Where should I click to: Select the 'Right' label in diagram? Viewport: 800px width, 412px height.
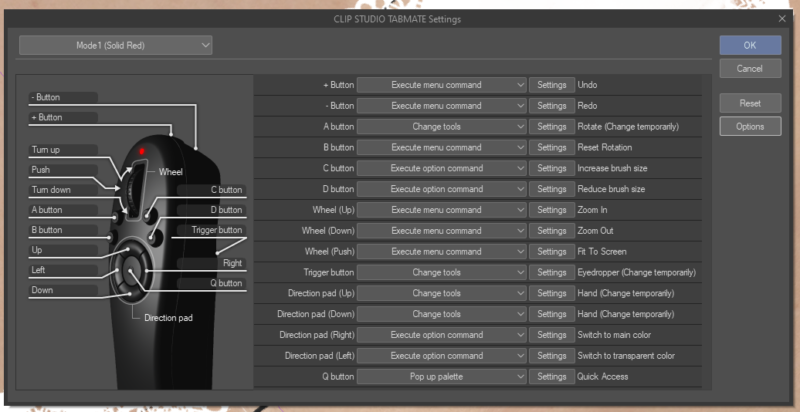(212, 263)
